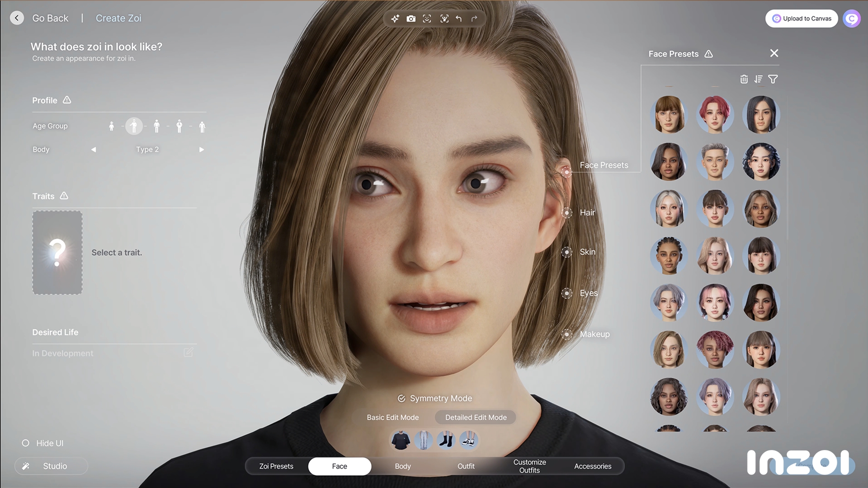Open the Zoi Presets tab
This screenshot has height=488, width=868.
click(x=276, y=466)
